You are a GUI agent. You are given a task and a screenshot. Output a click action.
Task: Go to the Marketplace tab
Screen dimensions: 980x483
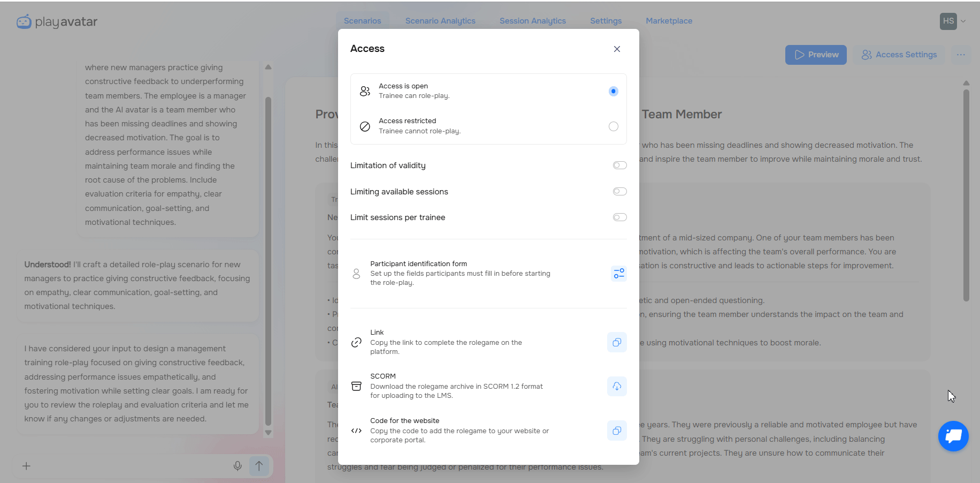click(669, 21)
